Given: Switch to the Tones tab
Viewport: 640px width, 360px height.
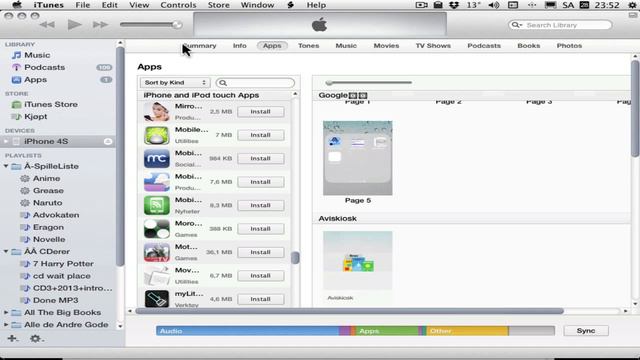Looking at the screenshot, I should tap(309, 46).
